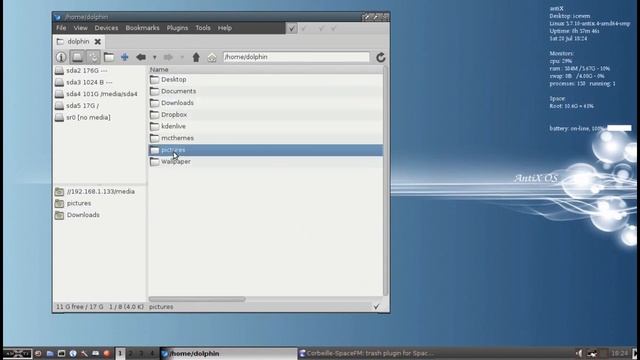Open the Bookmarks menu
This screenshot has height=360, width=640.
[x=142, y=28]
